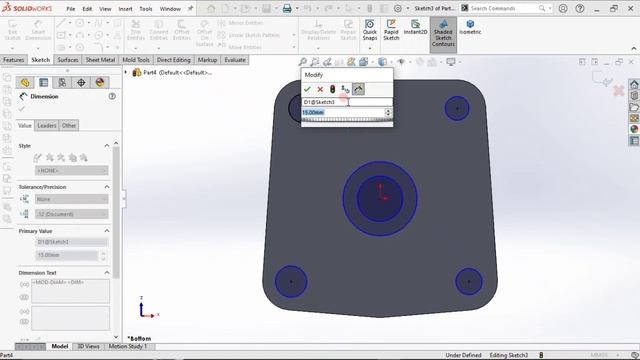The height and width of the screenshot is (360, 640).
Task: Open the Insert menu
Action: point(125,9)
